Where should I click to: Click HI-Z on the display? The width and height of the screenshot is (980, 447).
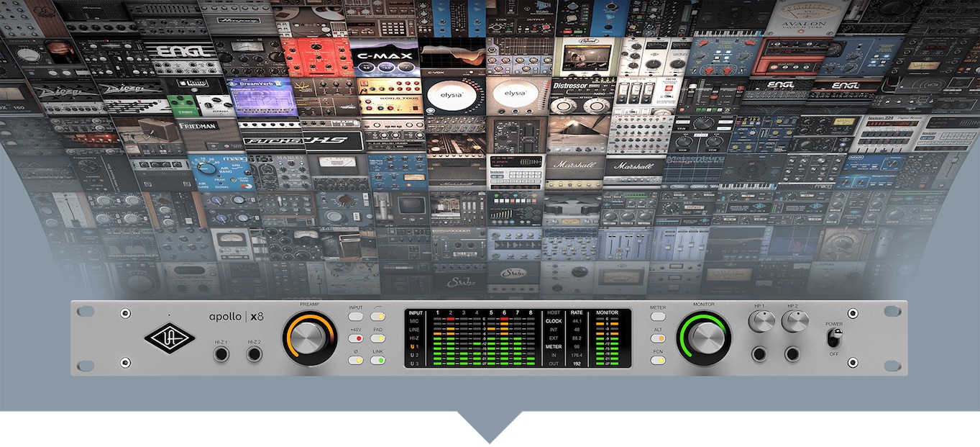(414, 338)
